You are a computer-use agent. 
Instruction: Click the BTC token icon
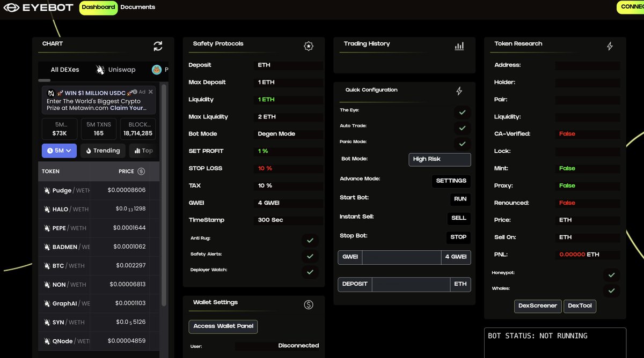tap(47, 265)
